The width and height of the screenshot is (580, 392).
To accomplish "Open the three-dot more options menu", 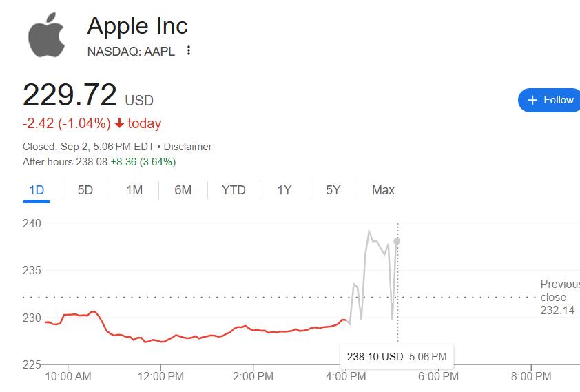I will coord(189,51).
